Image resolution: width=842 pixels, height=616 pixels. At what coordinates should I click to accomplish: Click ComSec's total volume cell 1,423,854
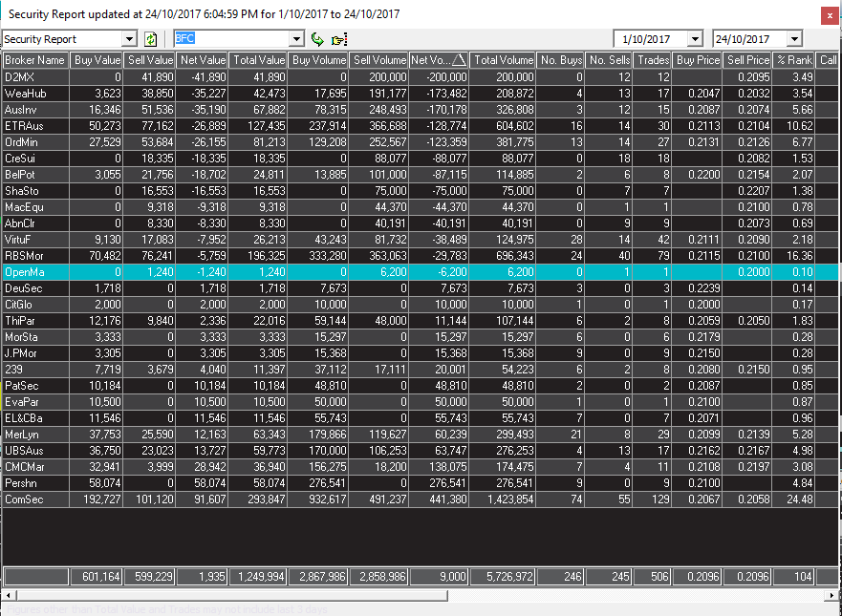point(503,499)
